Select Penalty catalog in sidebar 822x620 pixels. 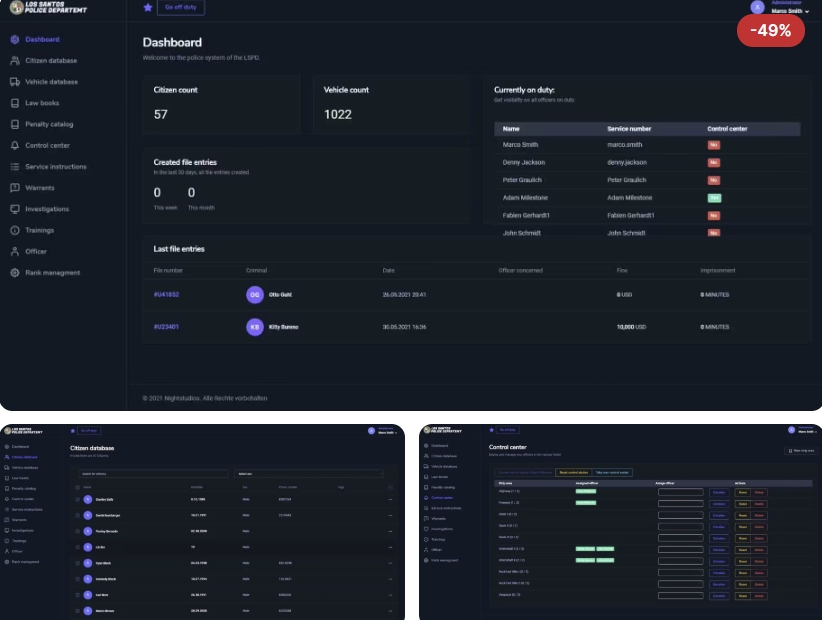(x=49, y=124)
